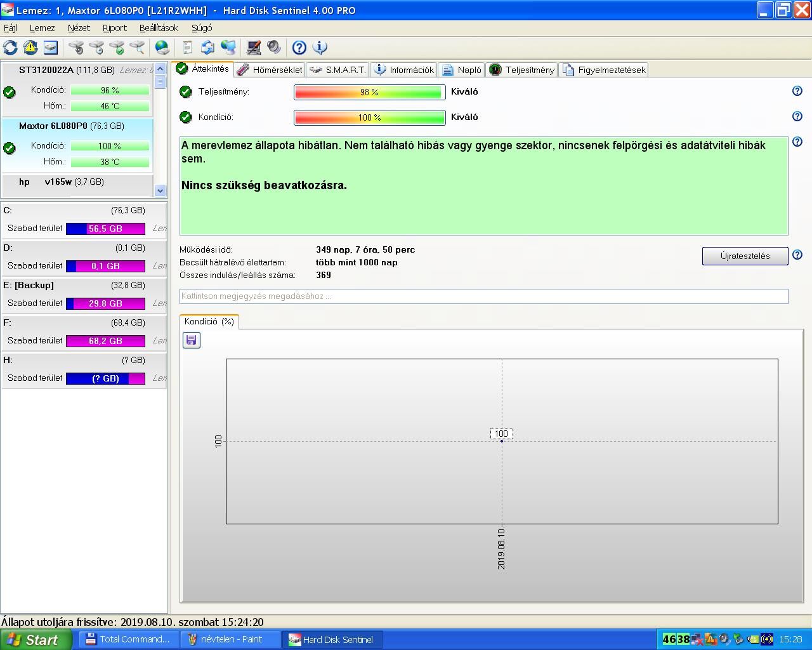Click the H: free space bar (? GB)
Image resolution: width=812 pixels, height=650 pixels.
point(105,378)
